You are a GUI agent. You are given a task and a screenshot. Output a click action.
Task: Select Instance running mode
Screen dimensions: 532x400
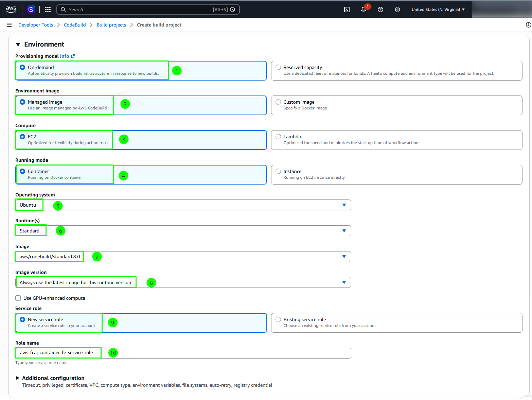[396, 175]
